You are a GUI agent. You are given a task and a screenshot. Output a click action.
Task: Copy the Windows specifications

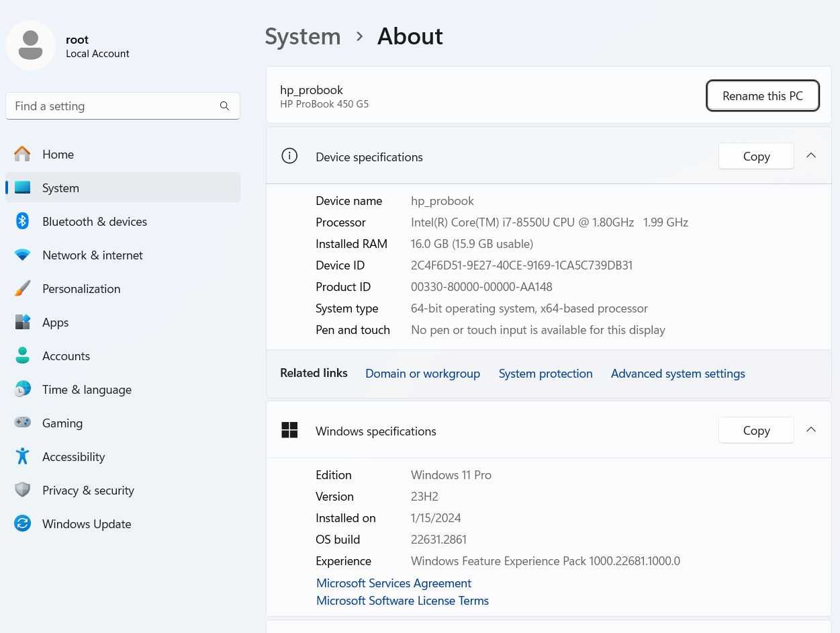pos(756,430)
